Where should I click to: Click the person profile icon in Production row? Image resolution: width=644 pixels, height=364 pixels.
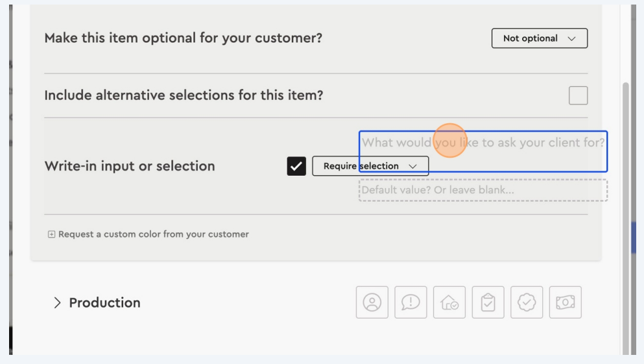click(x=372, y=302)
